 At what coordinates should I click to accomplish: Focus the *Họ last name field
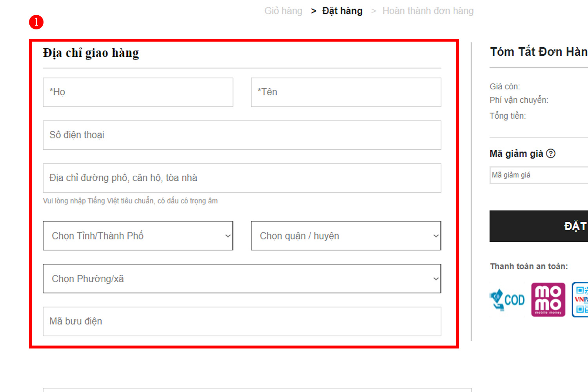pos(138,92)
